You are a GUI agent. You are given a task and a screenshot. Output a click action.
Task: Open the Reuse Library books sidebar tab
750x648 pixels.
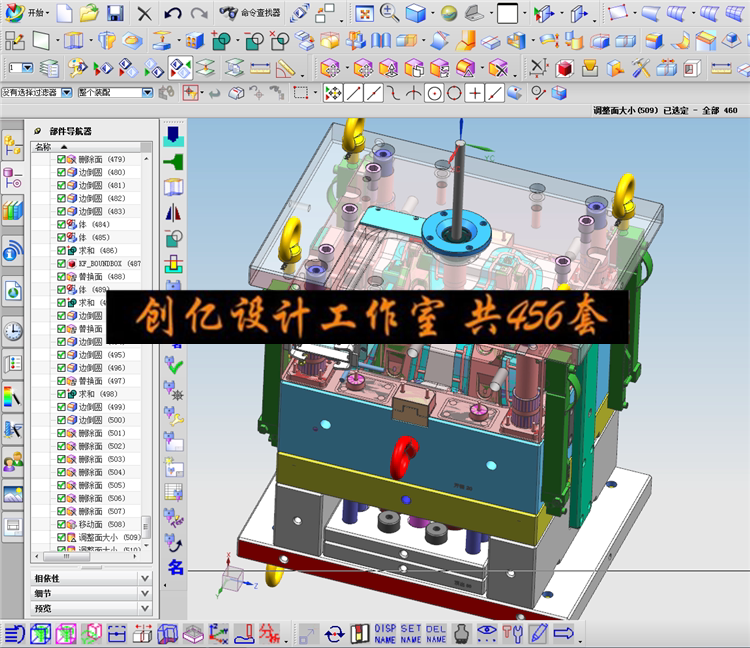tap(12, 210)
